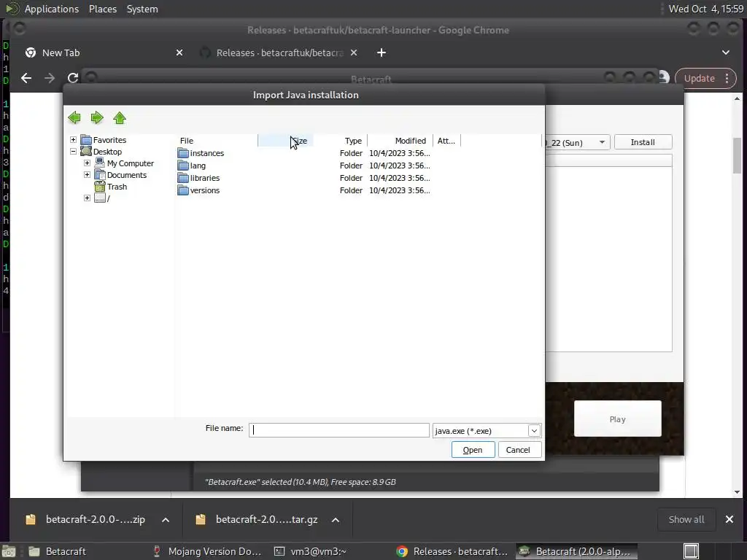The height and width of the screenshot is (560, 747).
Task: Collapse the Desktop tree node
Action: (x=74, y=152)
